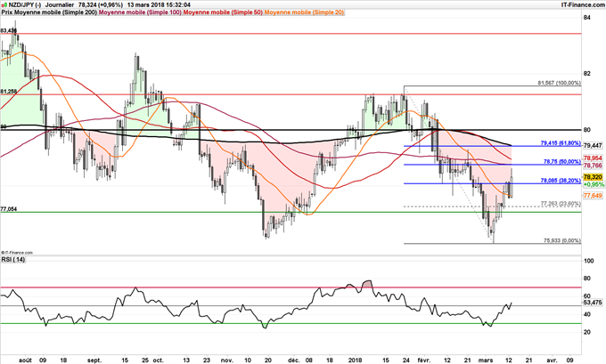Click the red 78,954 value tag
This screenshot has height=364, width=606.
point(593,158)
